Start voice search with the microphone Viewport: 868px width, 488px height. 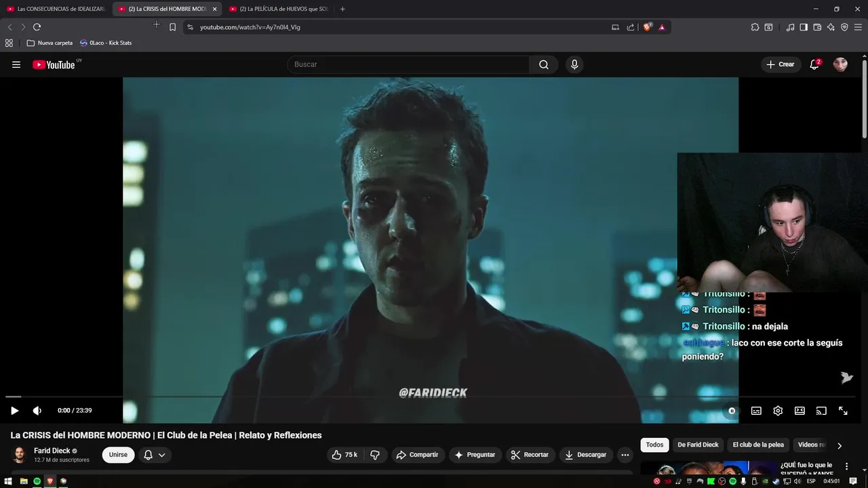coord(574,64)
